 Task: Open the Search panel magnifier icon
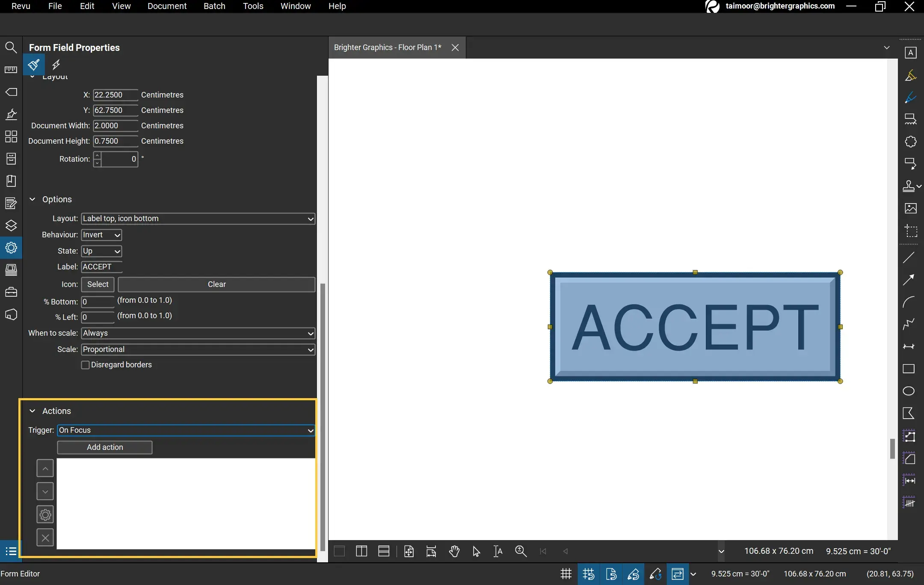[11, 47]
